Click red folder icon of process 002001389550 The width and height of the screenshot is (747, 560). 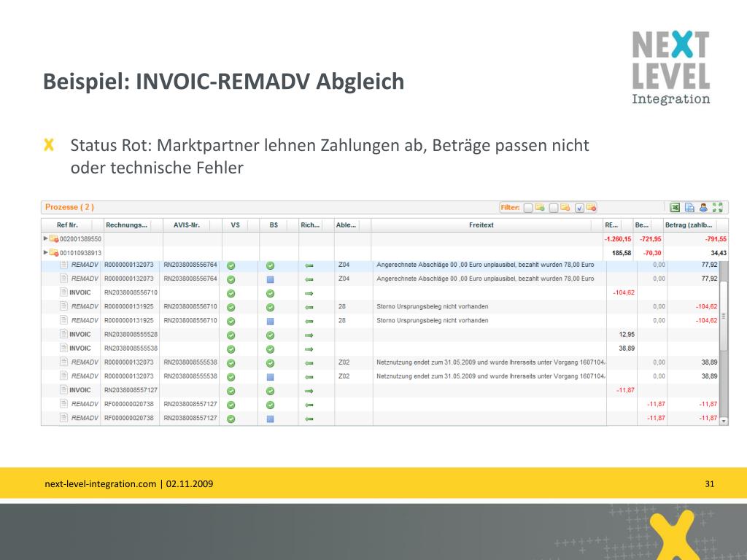(54, 238)
